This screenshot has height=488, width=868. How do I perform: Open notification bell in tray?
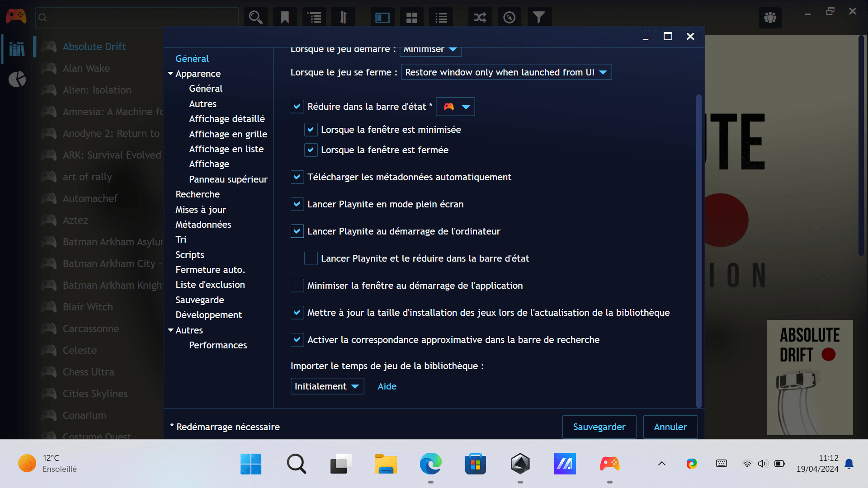point(849,464)
